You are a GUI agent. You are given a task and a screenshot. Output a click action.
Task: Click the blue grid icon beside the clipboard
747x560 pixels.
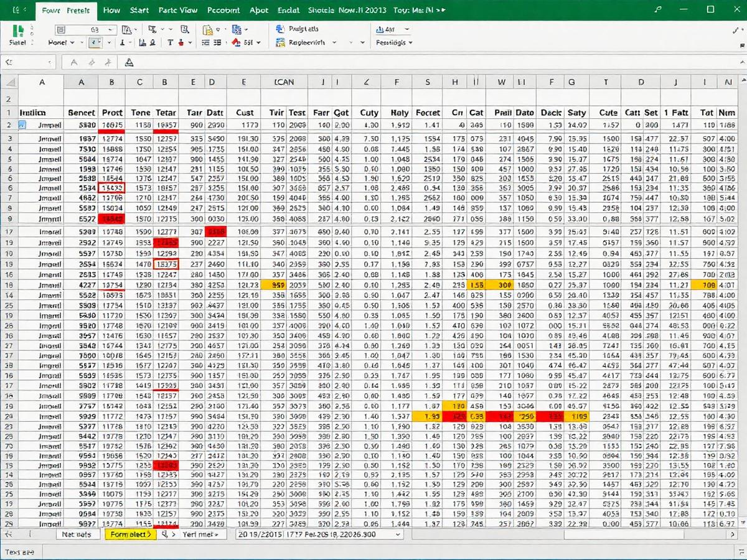(x=237, y=29)
